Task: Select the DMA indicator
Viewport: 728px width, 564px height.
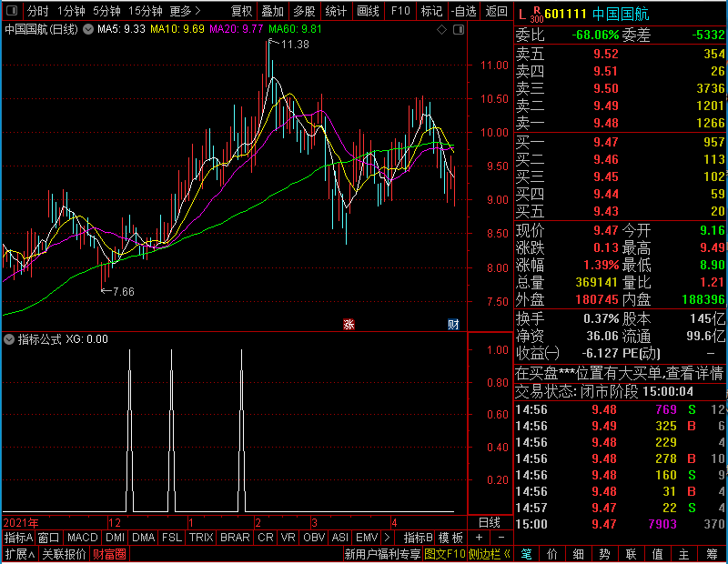Action: [x=143, y=538]
